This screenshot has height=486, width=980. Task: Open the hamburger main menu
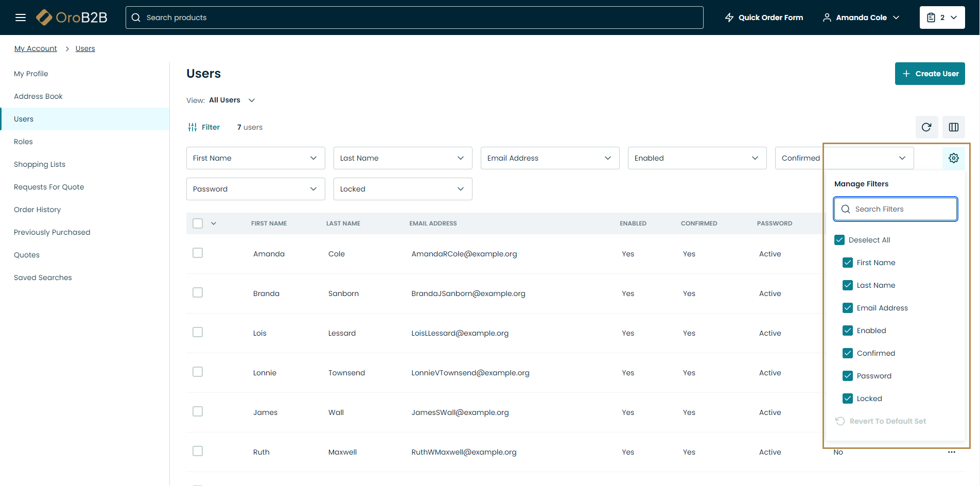21,18
